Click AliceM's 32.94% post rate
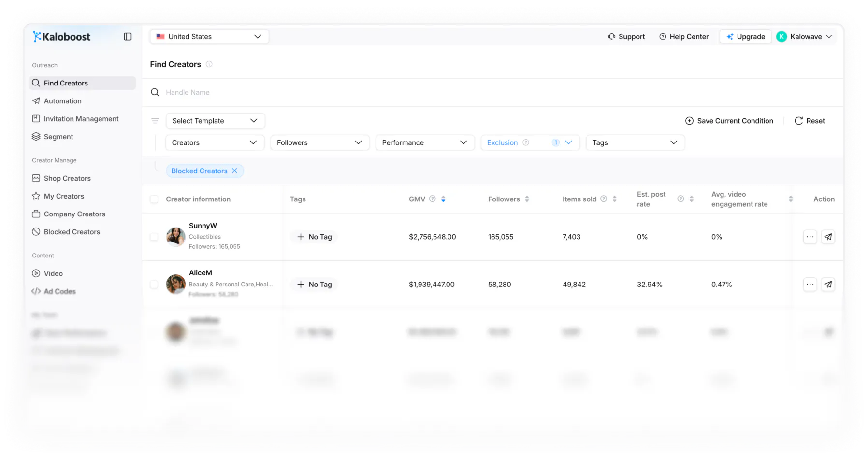 [x=650, y=285]
